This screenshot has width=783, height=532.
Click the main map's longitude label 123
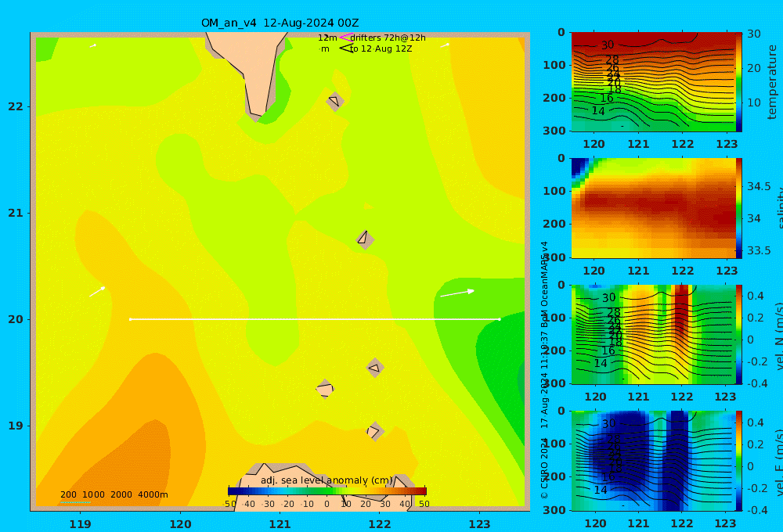point(479,524)
